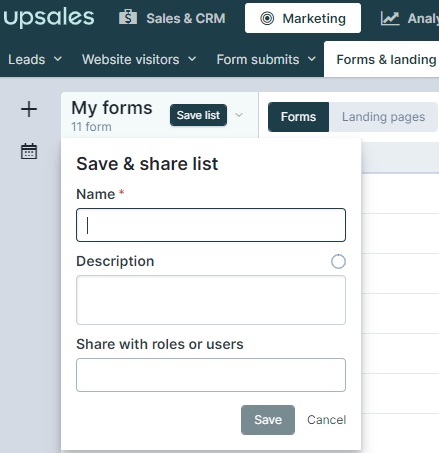Switch to the Landing pages tab
Screen dimensions: 439x453
click(x=383, y=117)
